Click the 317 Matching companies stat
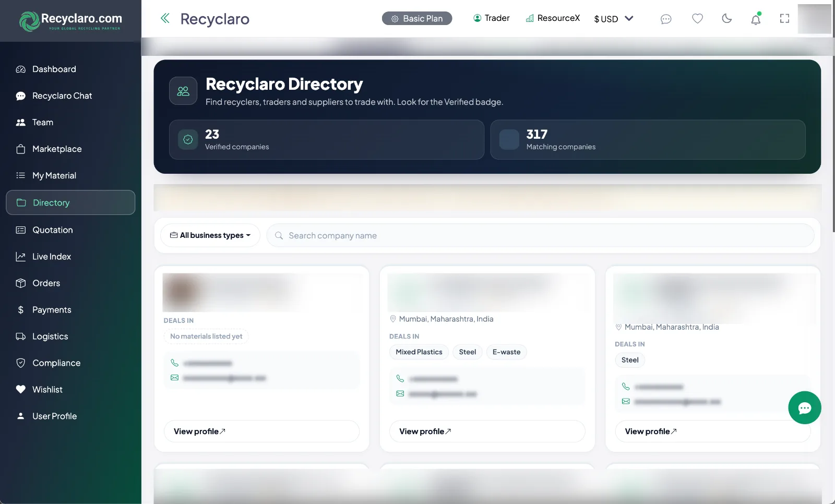 (648, 140)
